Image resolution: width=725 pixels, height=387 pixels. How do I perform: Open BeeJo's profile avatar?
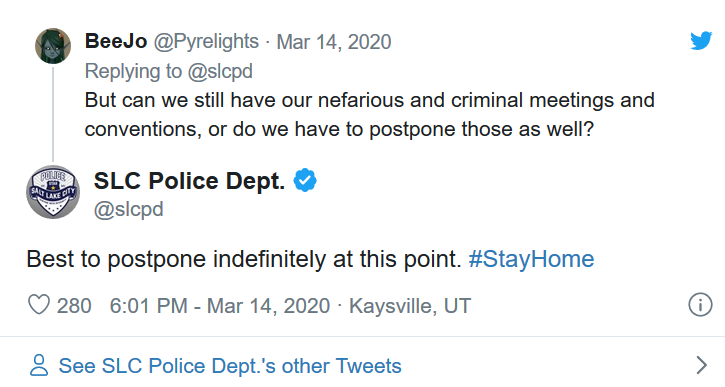click(53, 46)
